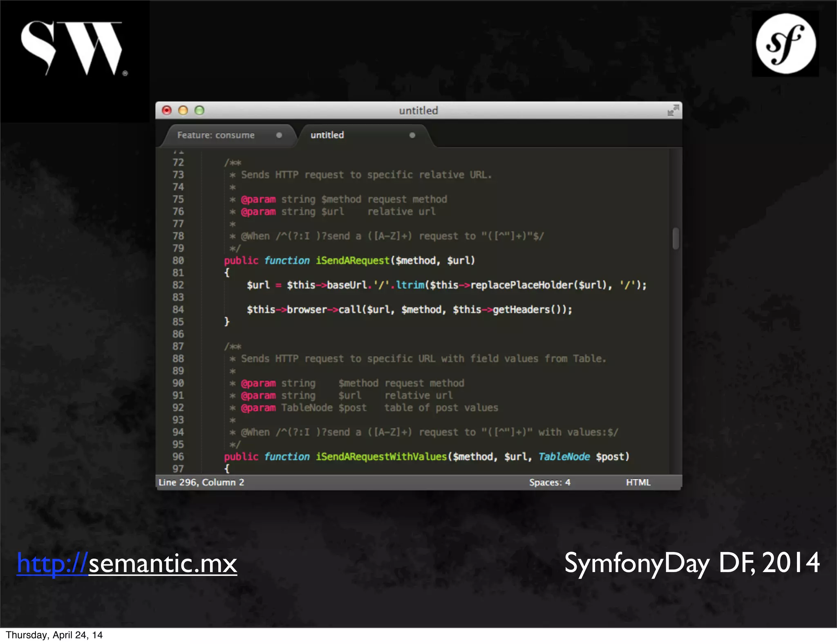Click "baseUrl" property on line 82

coord(347,285)
